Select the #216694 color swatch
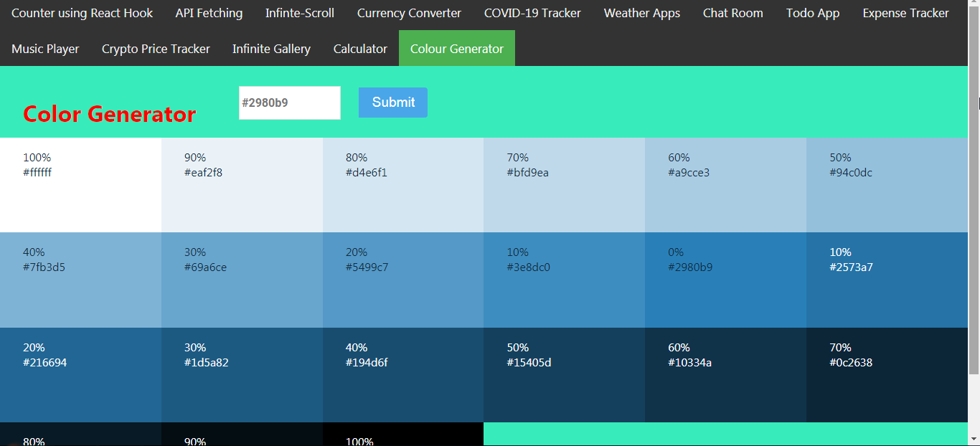 click(80, 375)
